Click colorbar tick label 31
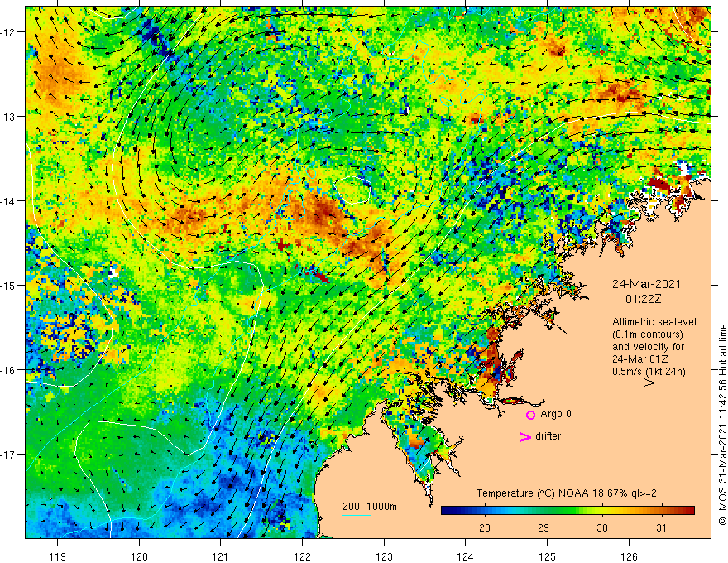Screen dimensions: 728x563 tap(661, 527)
